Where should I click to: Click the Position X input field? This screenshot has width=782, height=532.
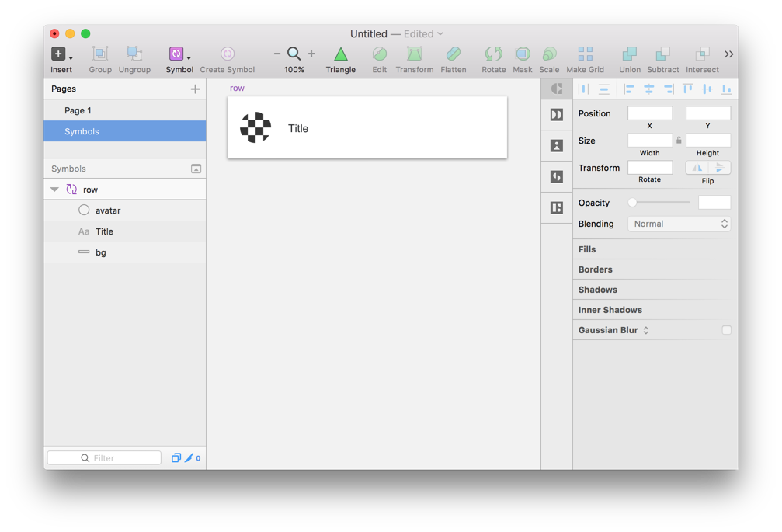coord(650,113)
